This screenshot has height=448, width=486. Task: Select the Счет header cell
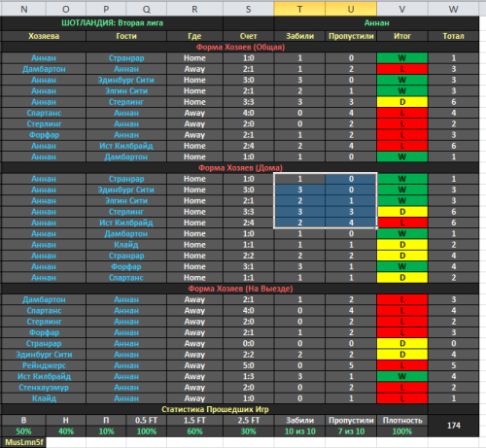(x=249, y=36)
